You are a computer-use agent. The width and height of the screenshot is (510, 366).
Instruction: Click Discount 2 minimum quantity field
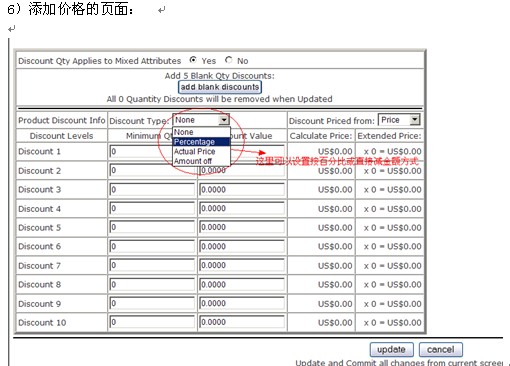152,170
